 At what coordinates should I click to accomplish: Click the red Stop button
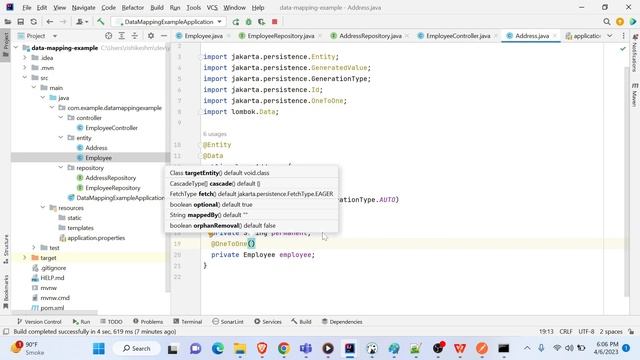[x=275, y=22]
